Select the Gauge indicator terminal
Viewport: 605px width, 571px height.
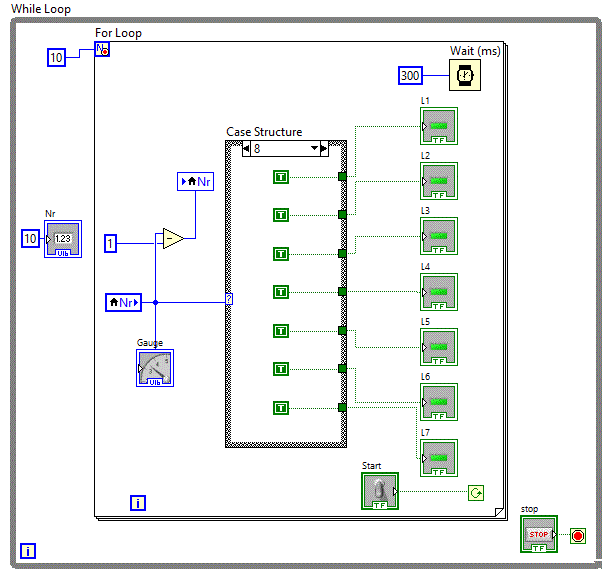tap(155, 368)
